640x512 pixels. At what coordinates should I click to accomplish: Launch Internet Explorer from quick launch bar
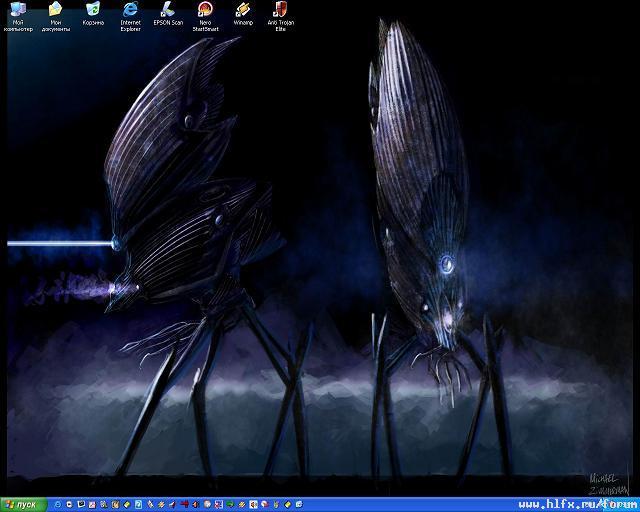58,505
